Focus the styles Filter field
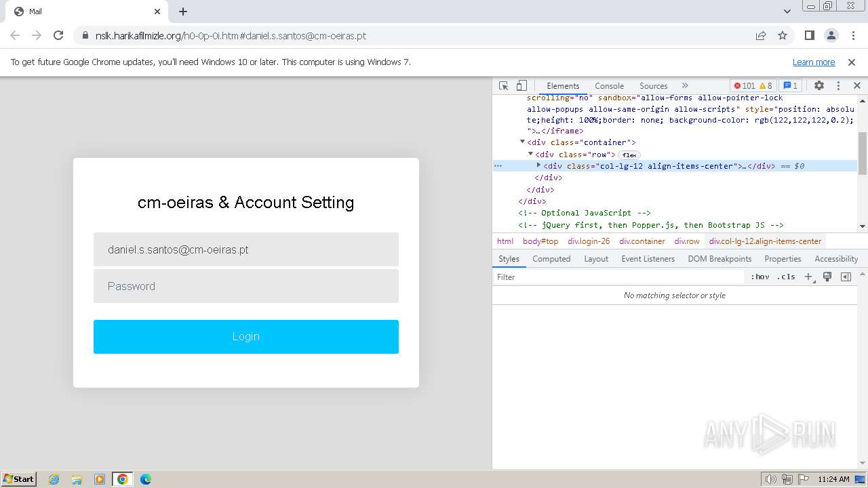 (618, 277)
